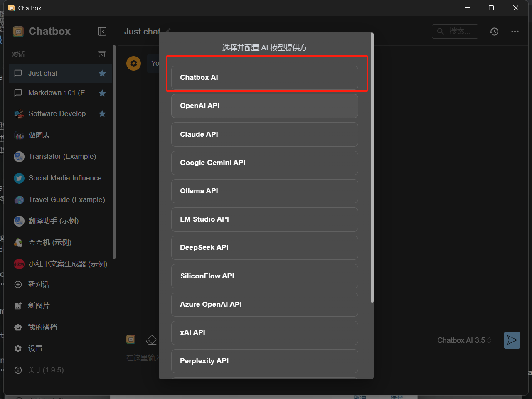Click the Translator (Example) avatar icon
The height and width of the screenshot is (399, 532).
(19, 157)
